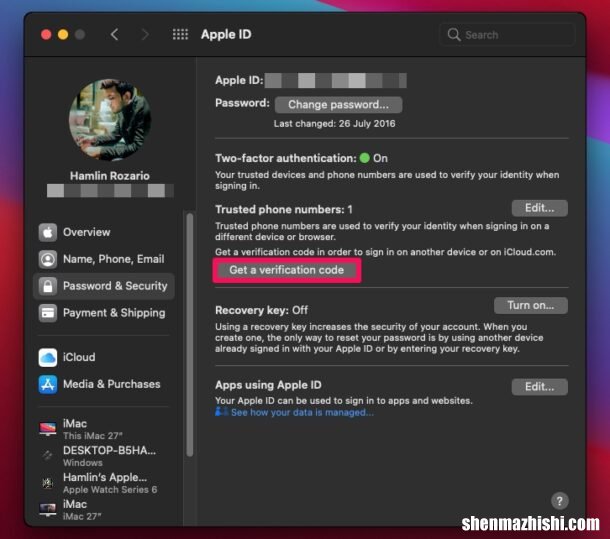This screenshot has height=539, width=610.
Task: Click the data privacy handshake icon
Action: pyautogui.click(x=221, y=411)
